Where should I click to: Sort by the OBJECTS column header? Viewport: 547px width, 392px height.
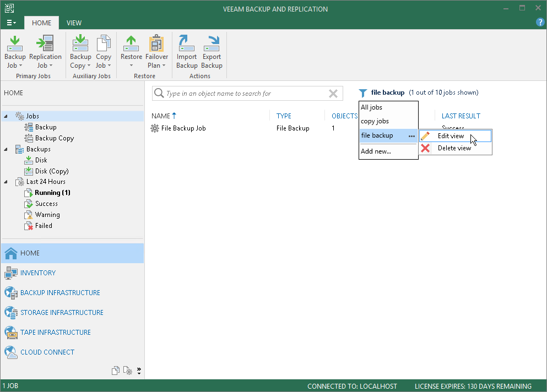344,116
